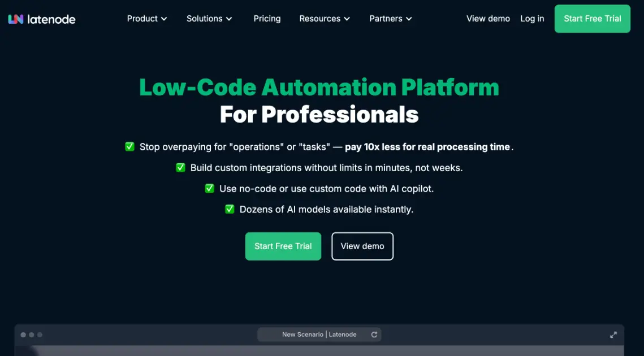Click the first window dot in preview mockup

23,335
